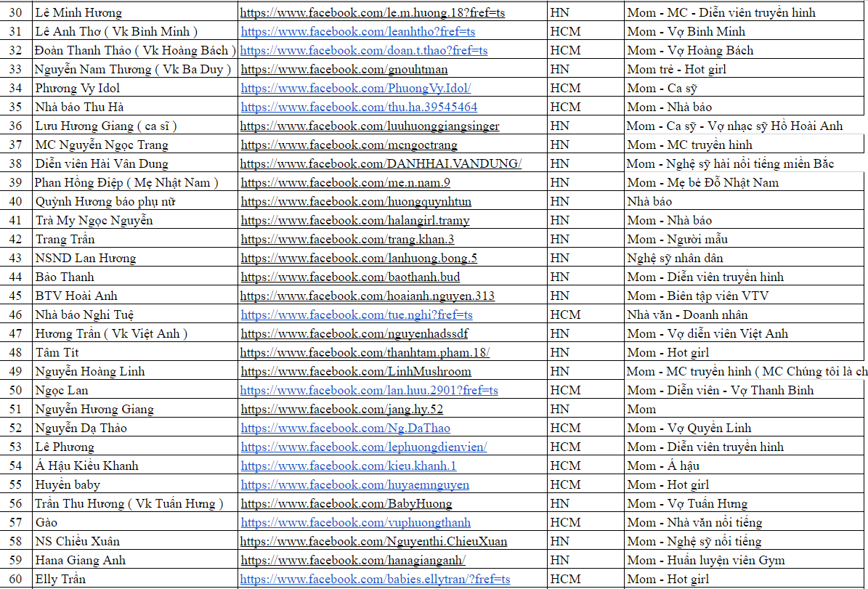The height and width of the screenshot is (589, 868).
Task: Open the lephuongdienvien Facebook link
Action: (364, 447)
